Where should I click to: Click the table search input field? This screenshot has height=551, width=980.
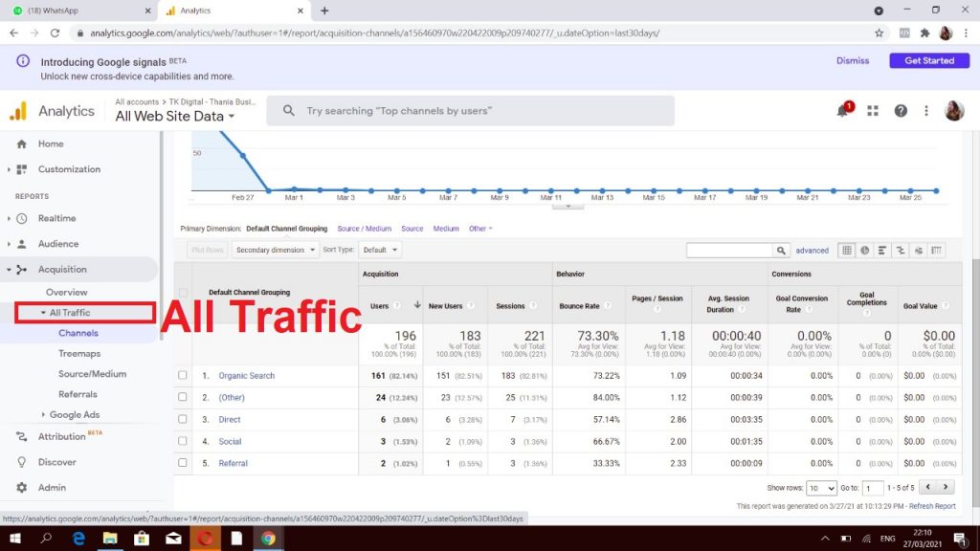tap(728, 251)
